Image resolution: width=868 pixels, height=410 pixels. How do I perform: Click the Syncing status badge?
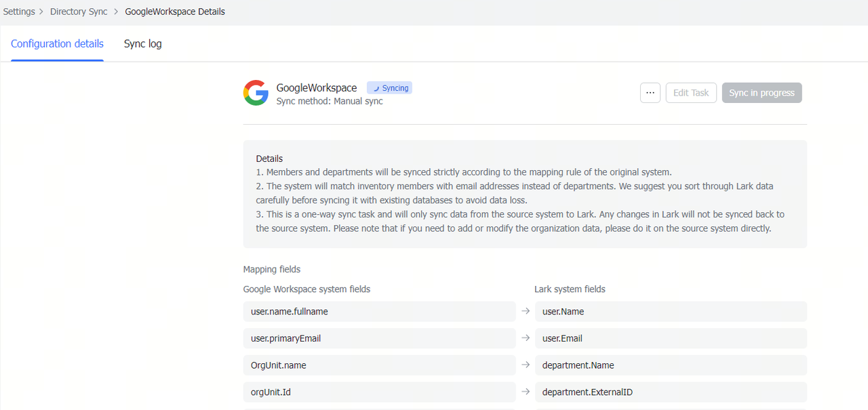pyautogui.click(x=389, y=88)
